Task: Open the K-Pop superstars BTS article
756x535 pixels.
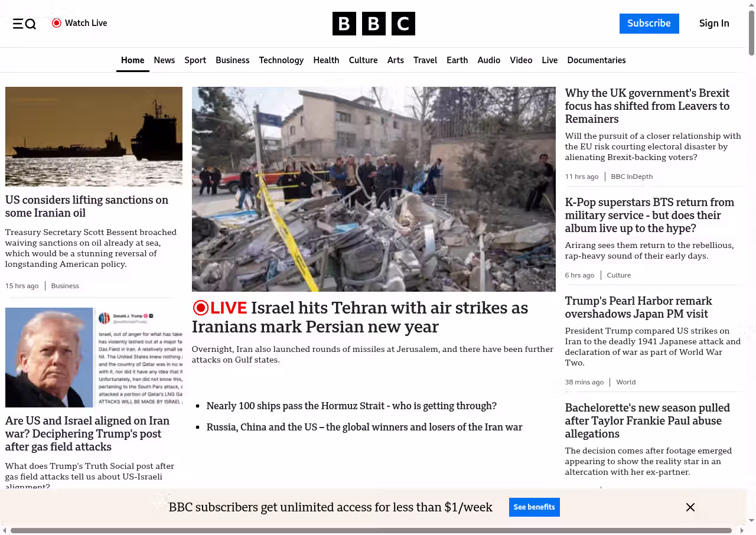Action: (649, 215)
